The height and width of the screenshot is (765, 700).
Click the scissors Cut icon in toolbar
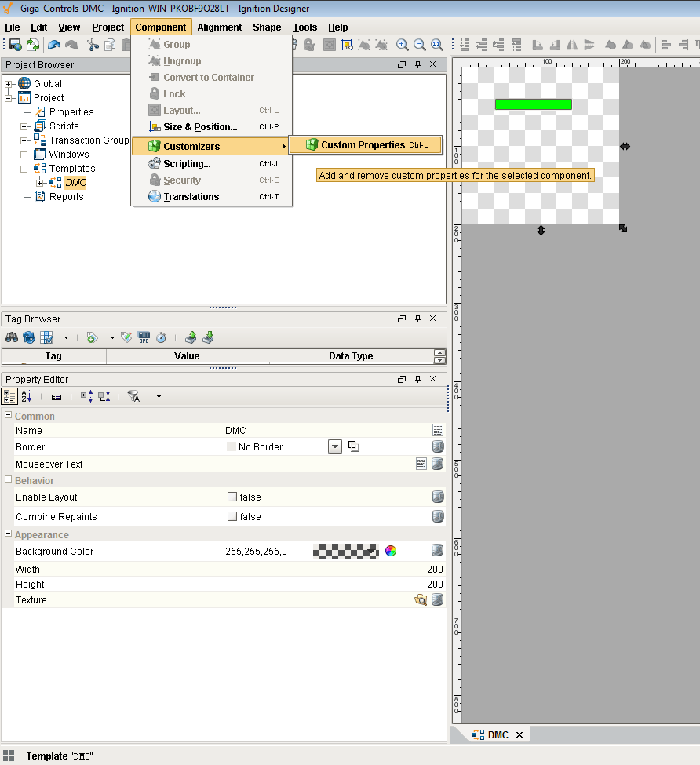pos(93,46)
